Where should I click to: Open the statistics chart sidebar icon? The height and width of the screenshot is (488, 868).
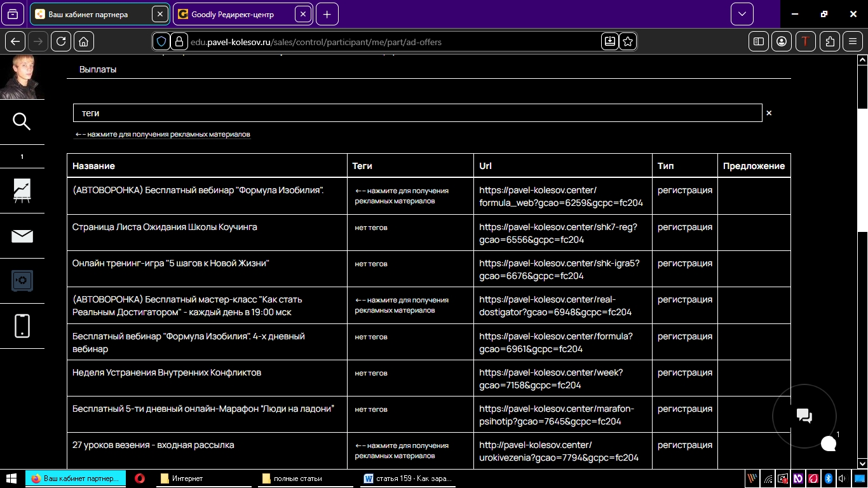pos(22,191)
